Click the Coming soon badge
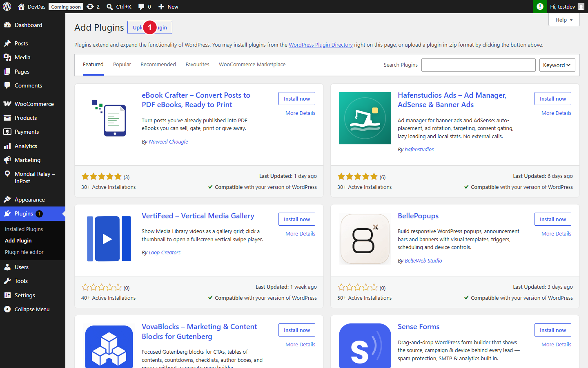This screenshot has height=368, width=588. point(66,7)
